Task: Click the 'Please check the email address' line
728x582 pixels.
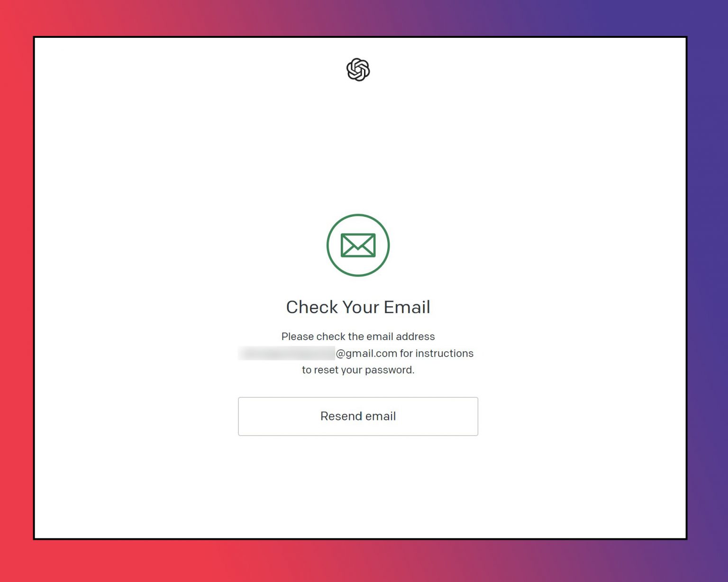Action: (x=358, y=336)
